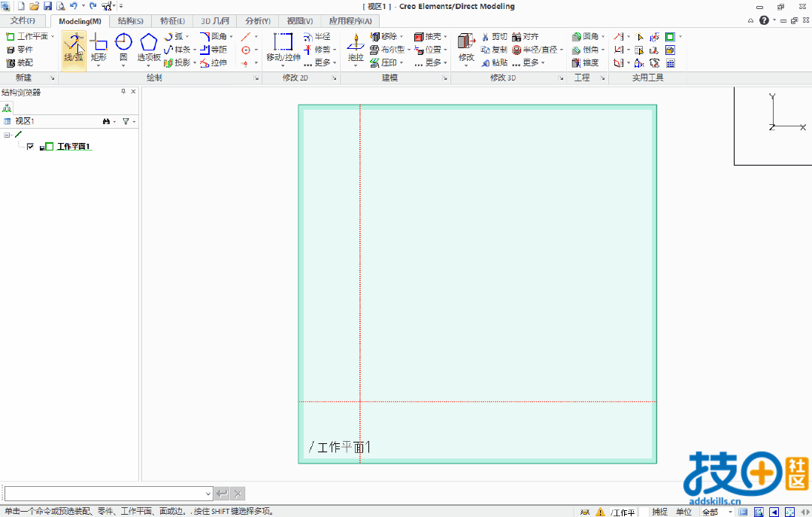Image resolution: width=812 pixels, height=517 pixels.
Task: Select the 弧 arc tool
Action: (x=174, y=36)
